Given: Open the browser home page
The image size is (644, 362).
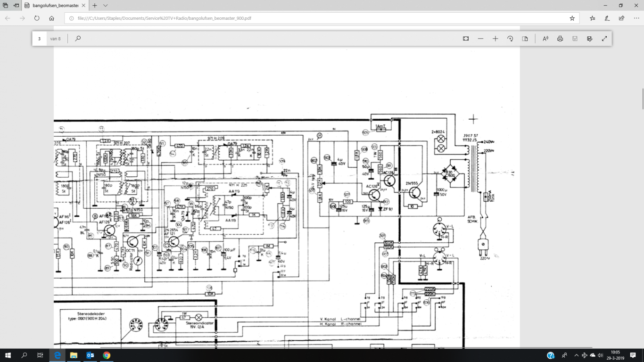Looking at the screenshot, I should point(51,18).
